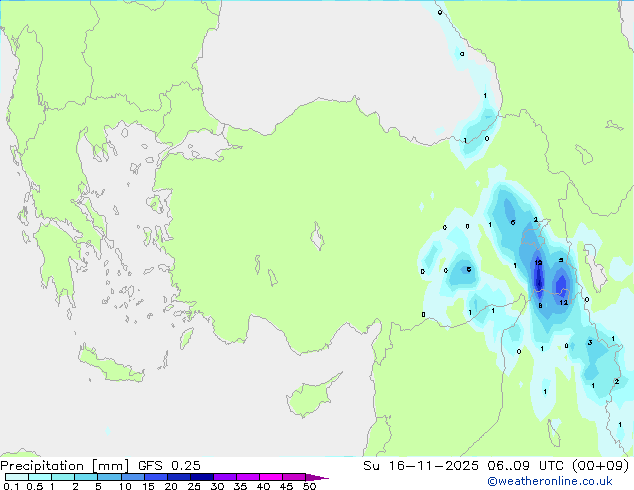
Task: Click the 35–40 mm purple legend swatch
Action: (x=247, y=477)
